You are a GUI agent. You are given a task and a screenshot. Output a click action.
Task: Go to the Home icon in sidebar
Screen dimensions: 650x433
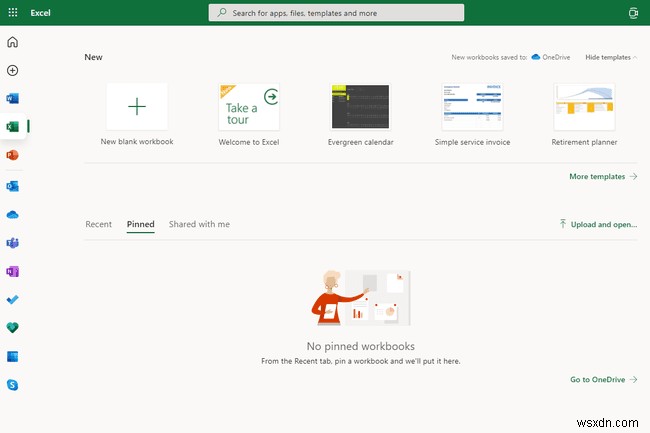[12, 42]
